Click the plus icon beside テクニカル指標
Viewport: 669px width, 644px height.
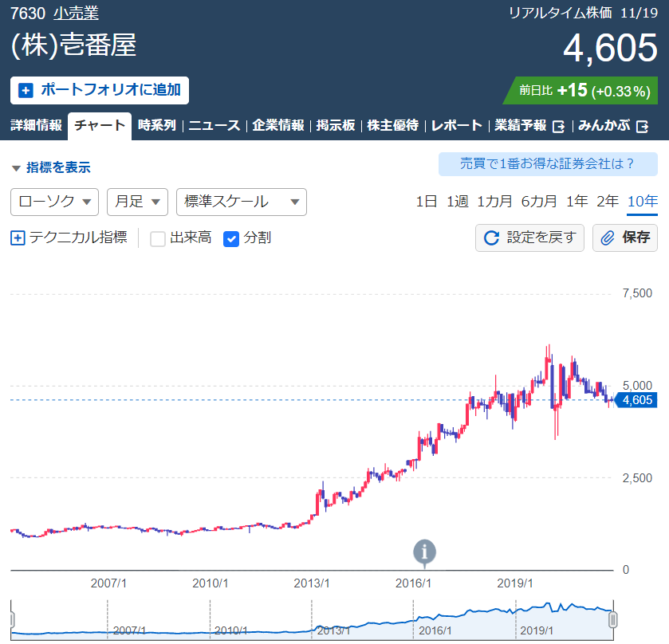18,238
